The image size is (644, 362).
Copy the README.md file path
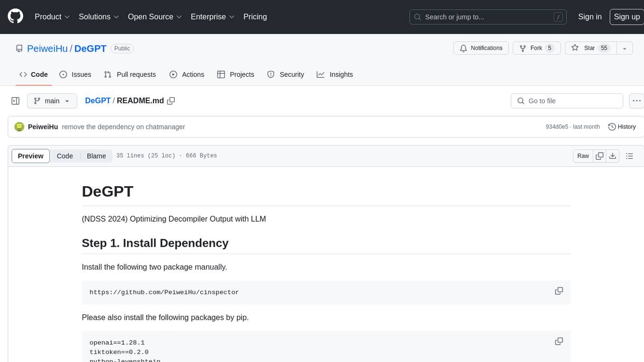tap(171, 100)
